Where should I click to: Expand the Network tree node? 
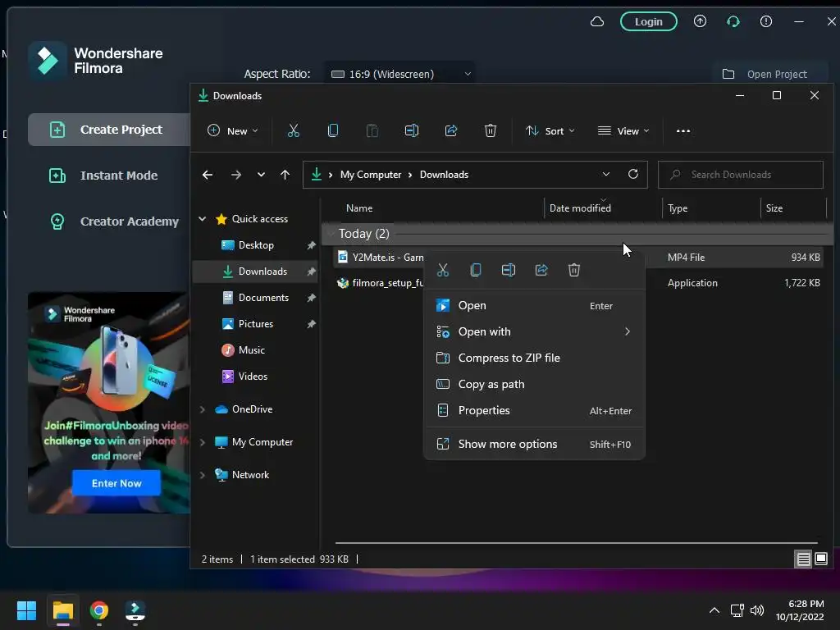tap(203, 475)
